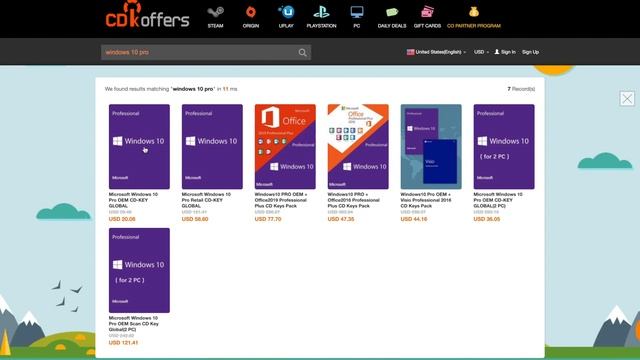The width and height of the screenshot is (640, 360).
Task: Click title 'Microsoft Windows 10 Pro OEM CD-KEY GLOBAL'
Action: 133,200
